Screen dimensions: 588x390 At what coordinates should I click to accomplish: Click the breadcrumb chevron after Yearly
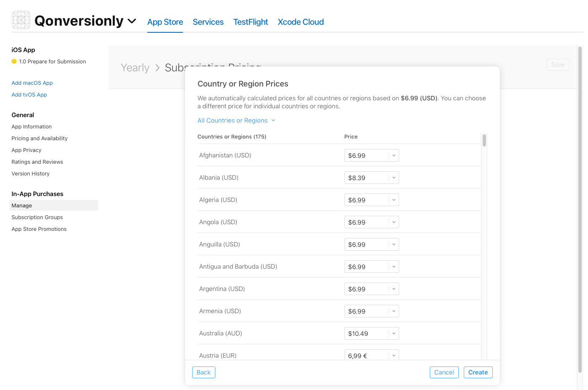[x=157, y=68]
